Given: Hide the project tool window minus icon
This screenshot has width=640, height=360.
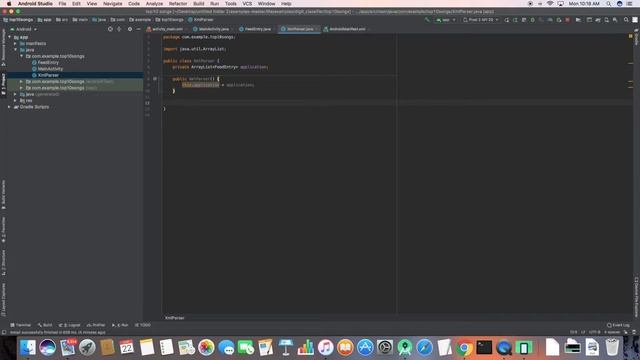Looking at the screenshot, I should pos(139,29).
